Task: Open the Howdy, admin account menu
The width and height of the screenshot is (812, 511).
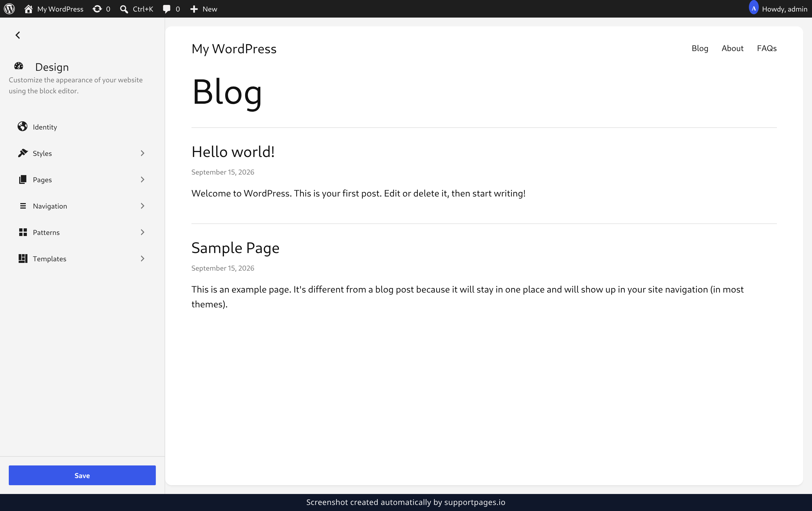Action: pos(778,9)
